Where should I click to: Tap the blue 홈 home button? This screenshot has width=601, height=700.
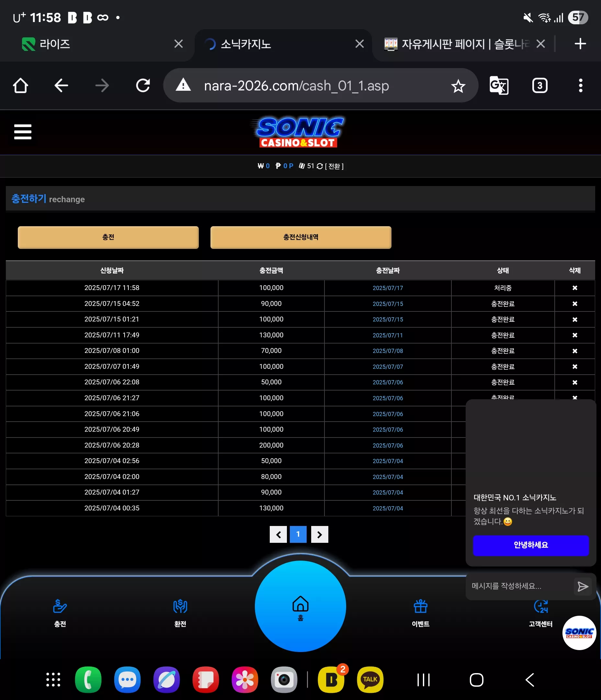(300, 606)
